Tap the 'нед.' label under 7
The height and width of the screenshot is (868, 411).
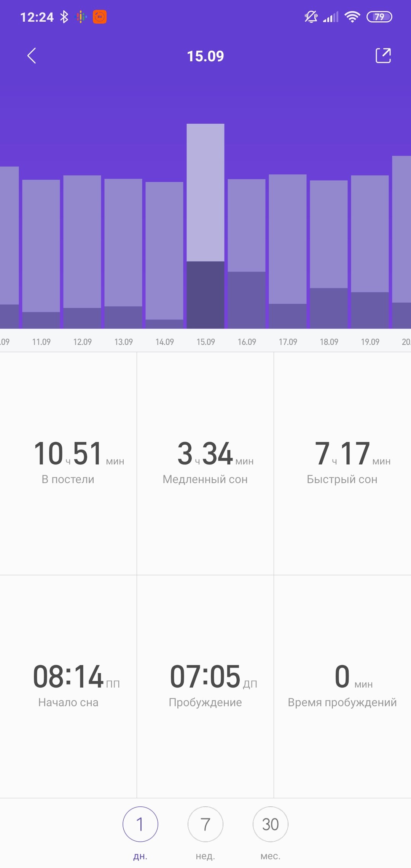[205, 856]
